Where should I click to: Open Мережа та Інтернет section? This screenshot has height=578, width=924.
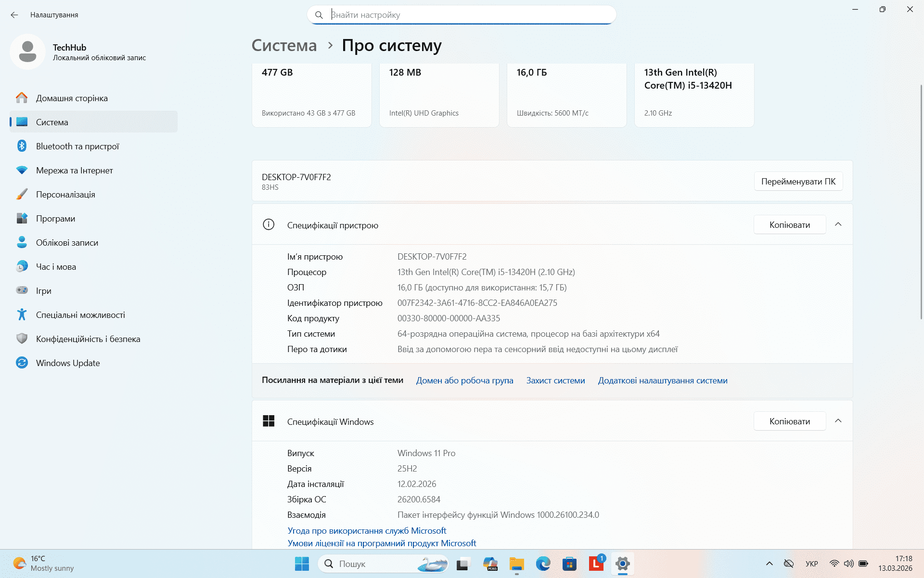coord(94,170)
